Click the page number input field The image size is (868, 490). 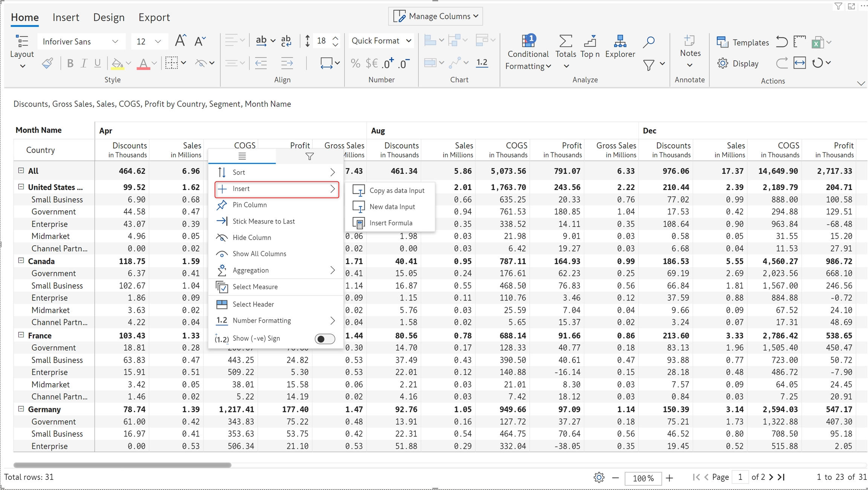[x=740, y=477]
